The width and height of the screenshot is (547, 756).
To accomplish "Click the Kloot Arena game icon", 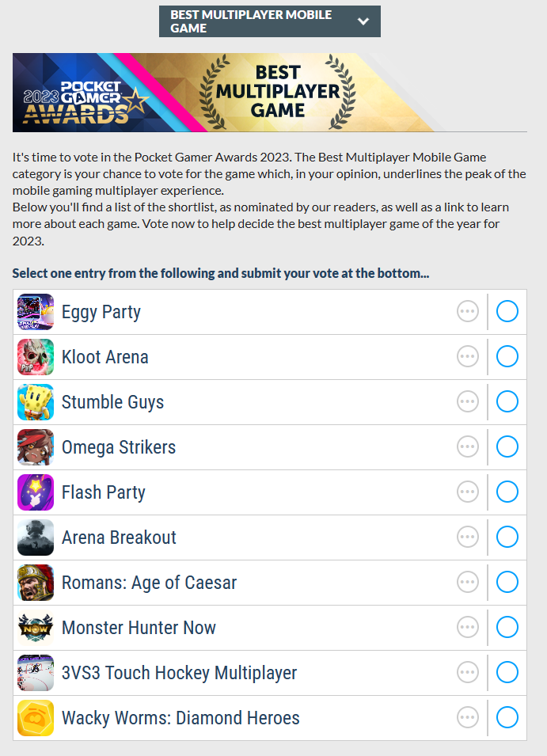I will click(x=36, y=357).
